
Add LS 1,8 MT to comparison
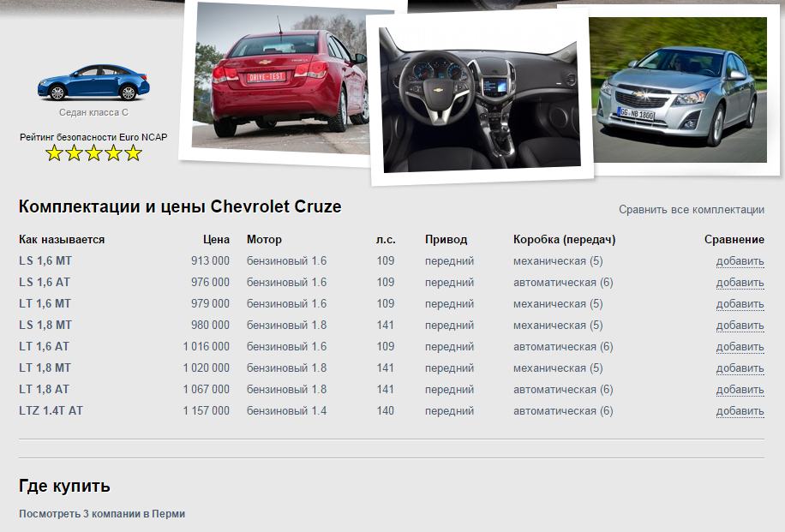[740, 326]
